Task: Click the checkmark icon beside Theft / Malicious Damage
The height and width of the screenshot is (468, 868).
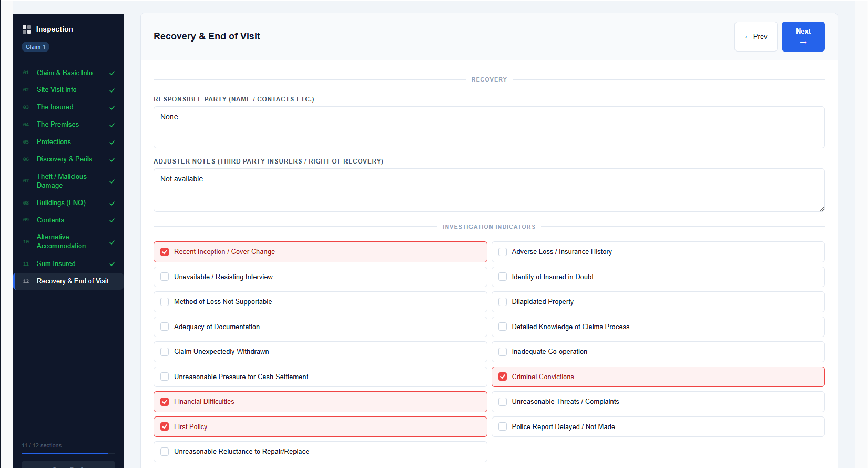Action: click(112, 181)
